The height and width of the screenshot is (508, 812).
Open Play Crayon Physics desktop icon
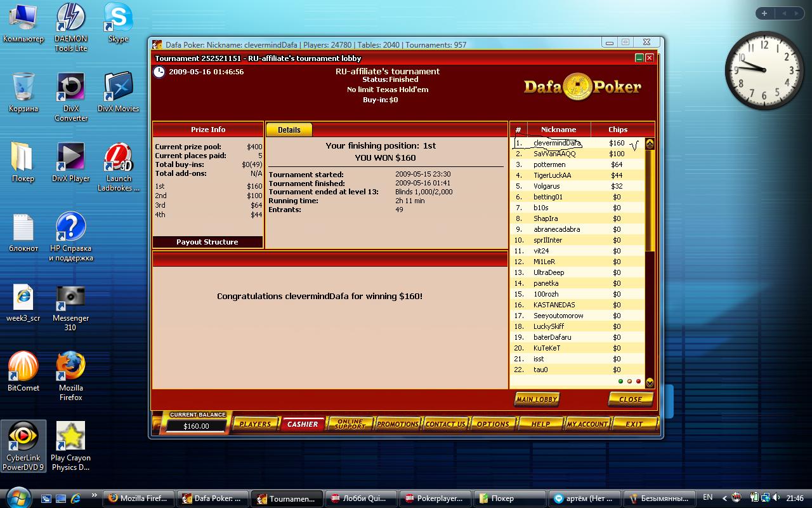pyautogui.click(x=70, y=437)
